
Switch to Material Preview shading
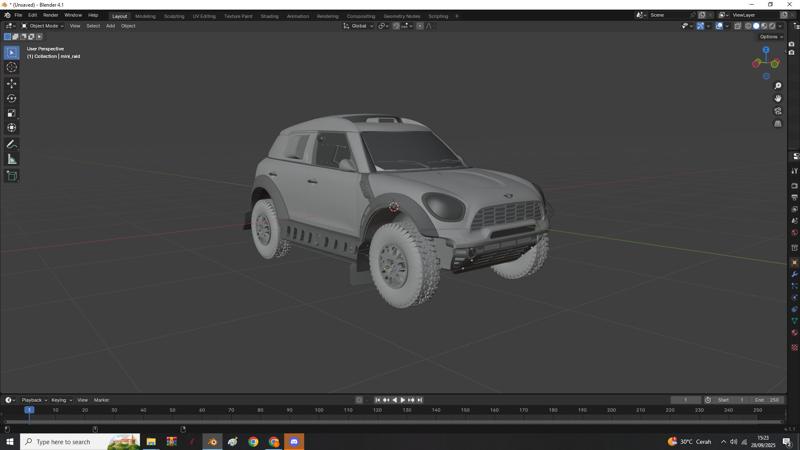(764, 26)
